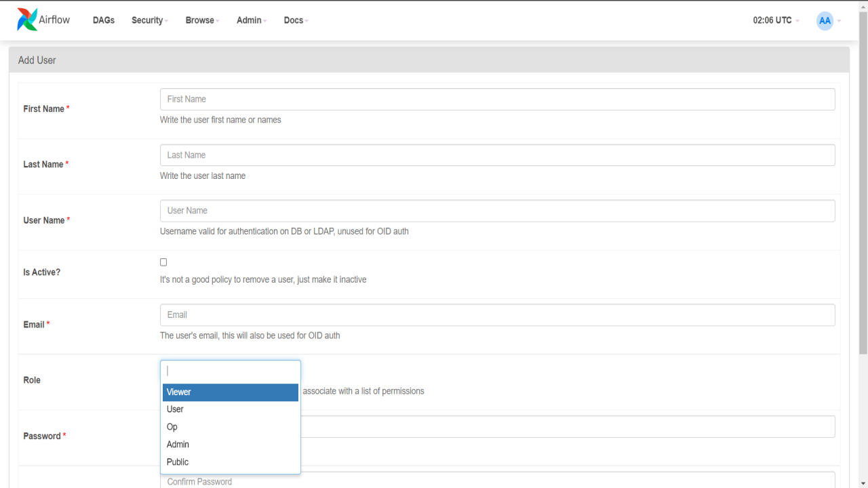Click the Airflow pinwheel logo

[x=27, y=20]
